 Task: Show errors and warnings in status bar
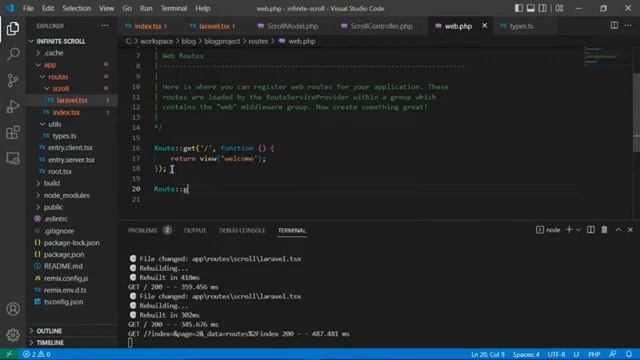(x=36, y=354)
